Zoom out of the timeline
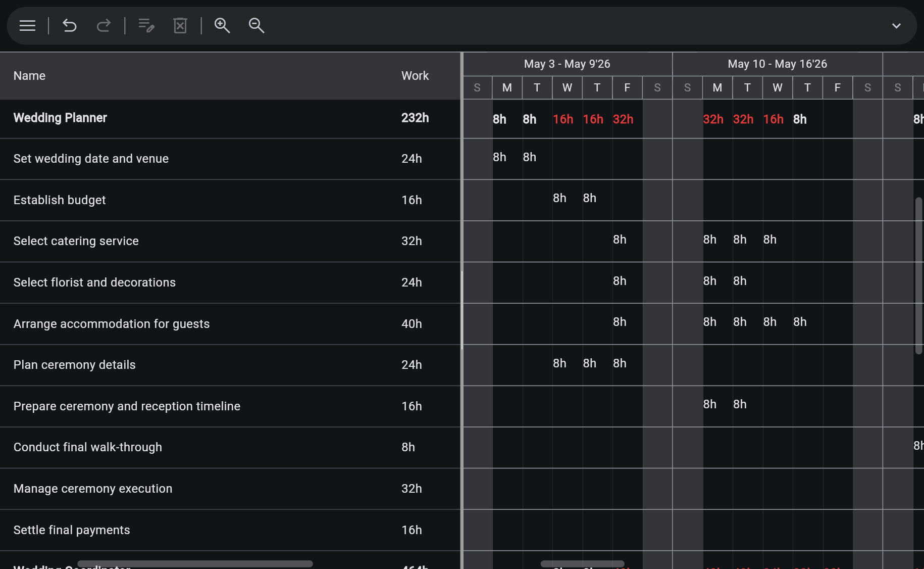This screenshot has height=569, width=924. [256, 25]
